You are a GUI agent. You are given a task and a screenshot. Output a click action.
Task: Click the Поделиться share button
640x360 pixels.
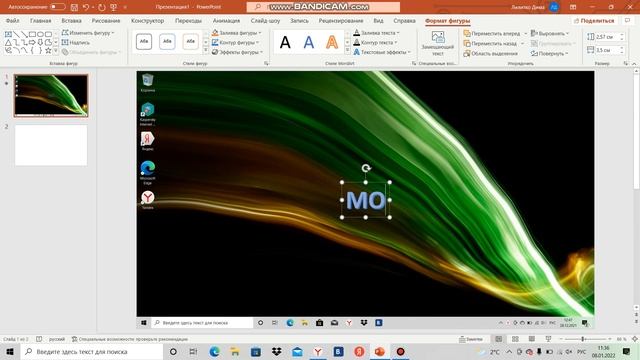point(594,20)
